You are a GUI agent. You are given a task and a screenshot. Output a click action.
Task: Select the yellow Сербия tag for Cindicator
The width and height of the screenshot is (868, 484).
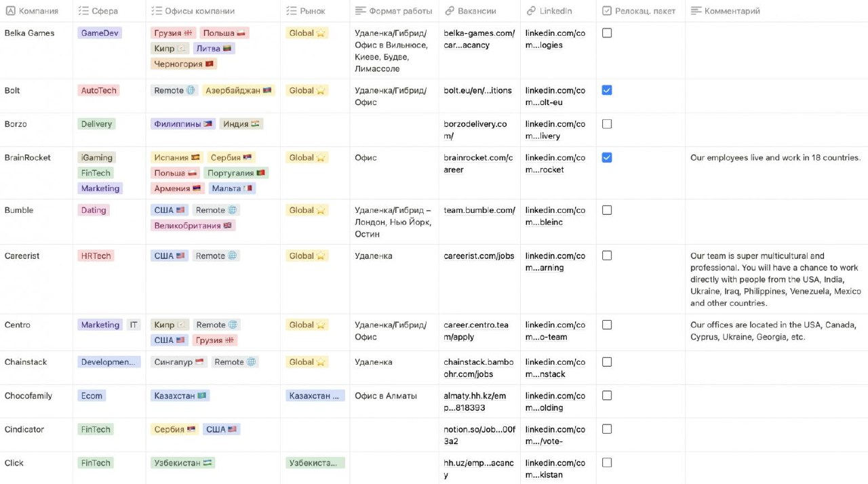174,429
